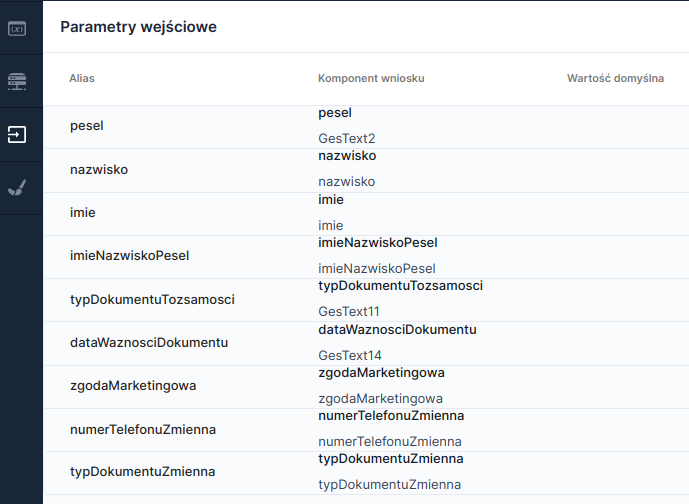This screenshot has width=689, height=504.
Task: Click the Alias column header
Action: point(82,78)
